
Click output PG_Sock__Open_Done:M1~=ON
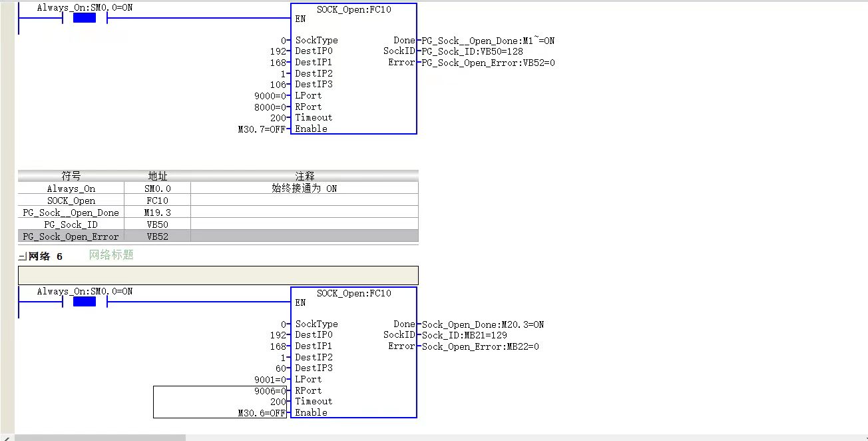[488, 41]
